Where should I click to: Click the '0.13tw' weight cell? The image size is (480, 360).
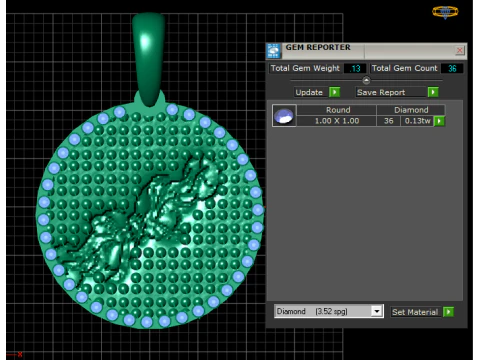(417, 121)
